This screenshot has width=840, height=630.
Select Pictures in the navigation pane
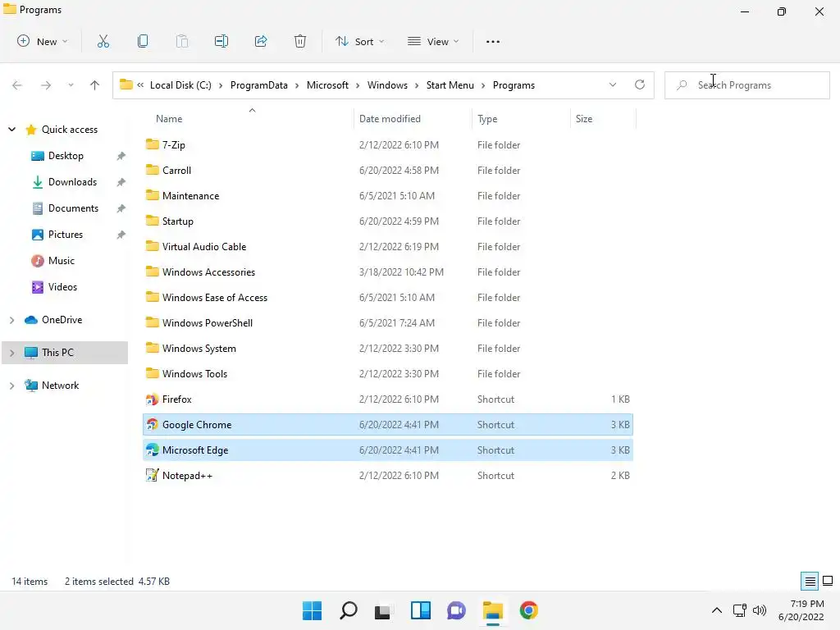(66, 234)
